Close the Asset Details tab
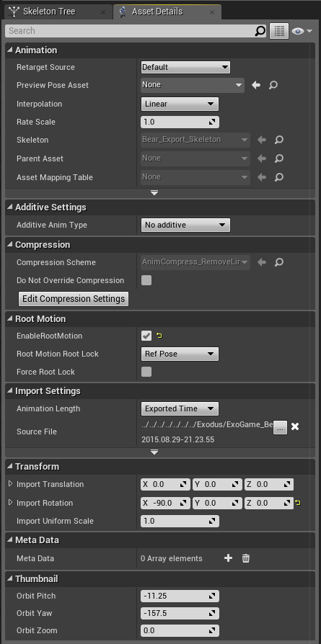Image resolution: width=321 pixels, height=644 pixels. click(x=212, y=12)
